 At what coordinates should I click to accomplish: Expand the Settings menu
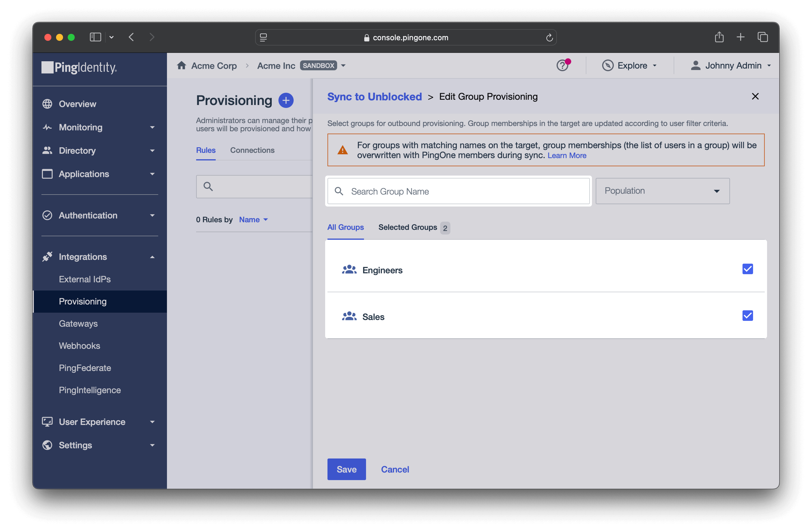(152, 445)
